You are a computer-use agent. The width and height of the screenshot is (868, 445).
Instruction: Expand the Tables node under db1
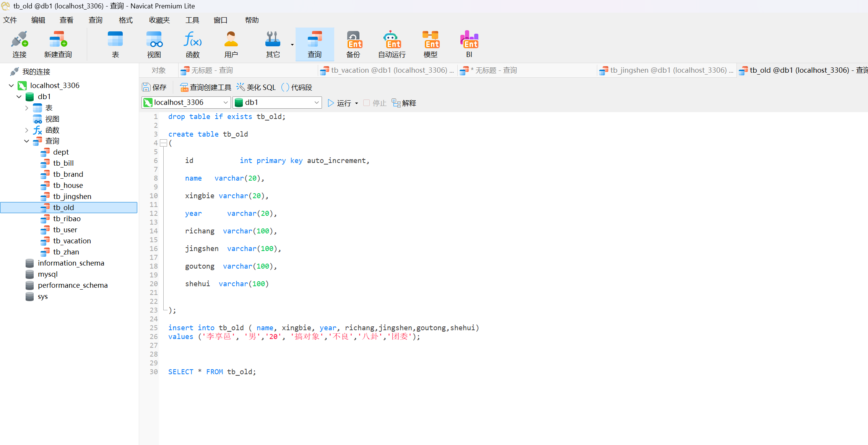(x=26, y=108)
